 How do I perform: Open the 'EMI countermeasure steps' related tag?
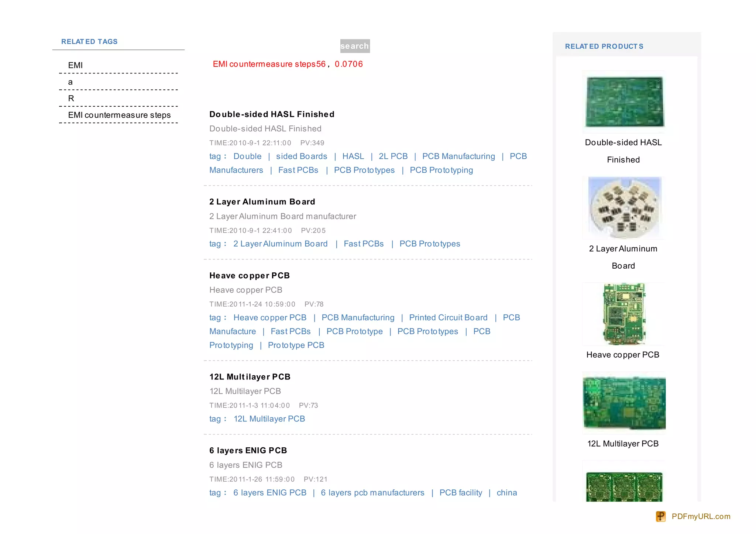pyautogui.click(x=119, y=115)
